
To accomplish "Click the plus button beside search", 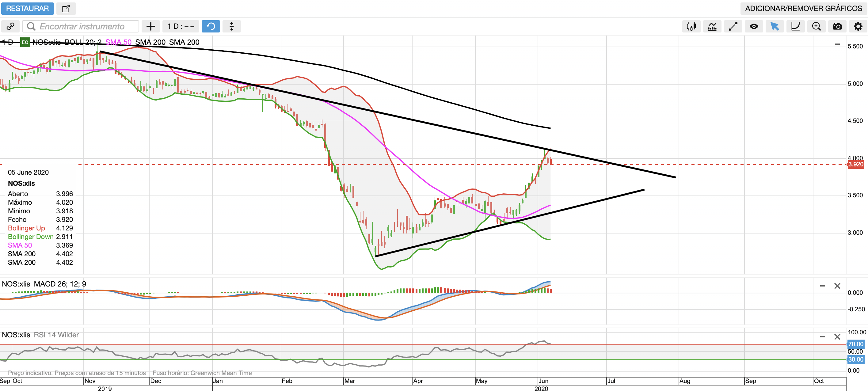I will (x=150, y=26).
